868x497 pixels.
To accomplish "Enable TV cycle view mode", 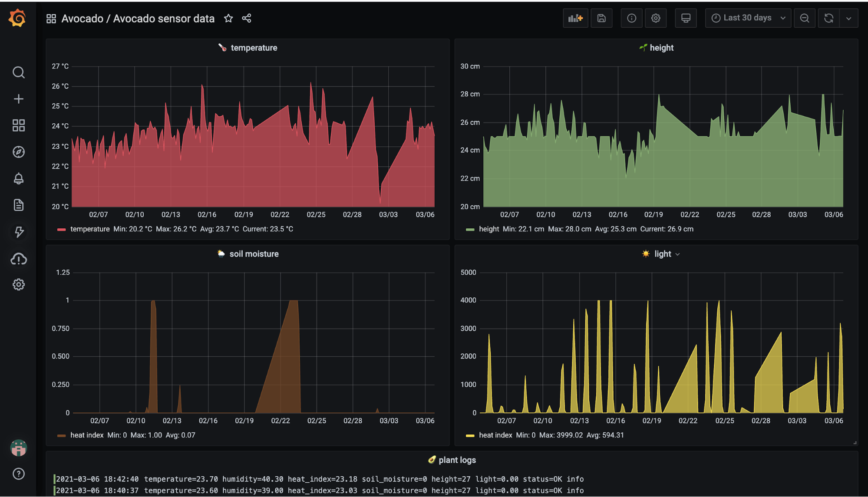I will [686, 18].
